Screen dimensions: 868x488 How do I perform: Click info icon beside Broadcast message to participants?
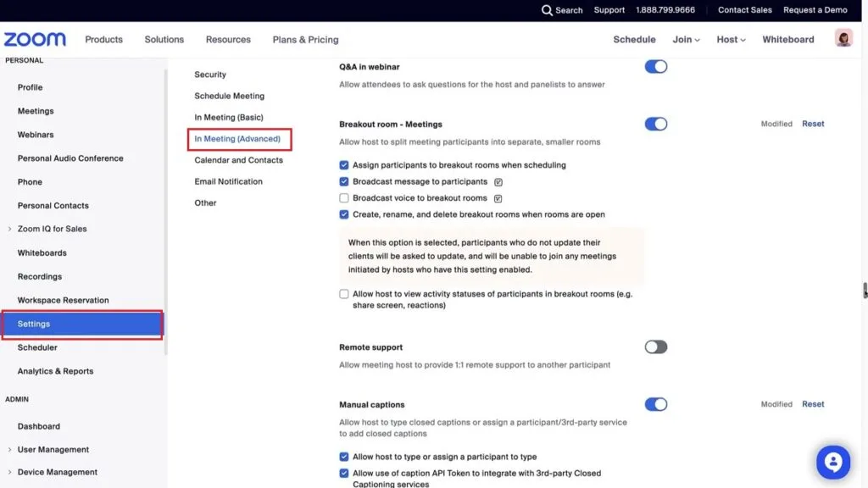pyautogui.click(x=498, y=182)
